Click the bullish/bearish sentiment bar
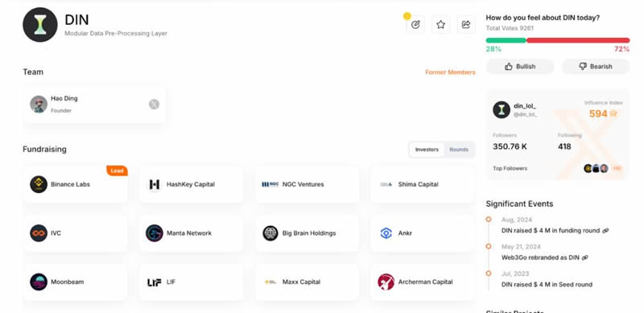Screen dimensions: 644x313 [558, 40]
